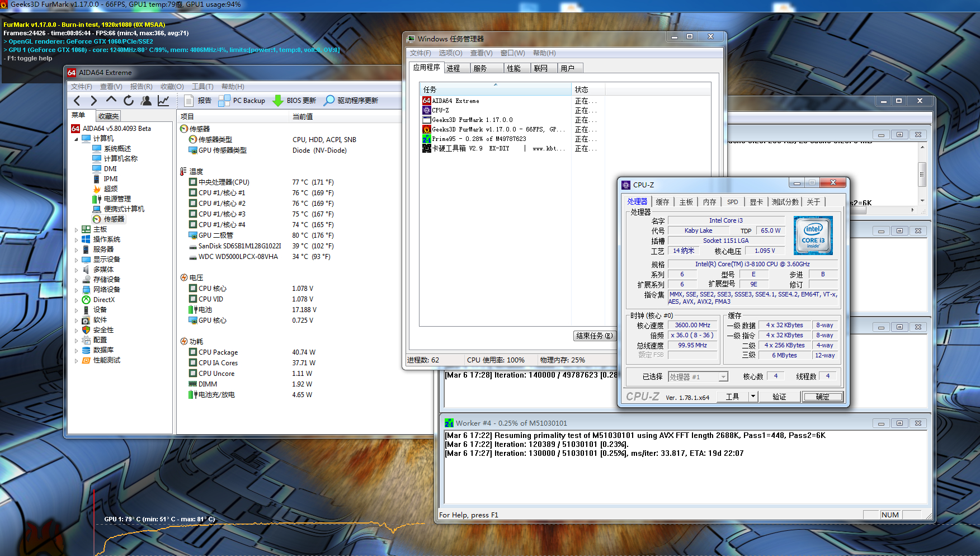Open the AIDA64 report wizard (报告)
The height and width of the screenshot is (556, 980).
tap(198, 101)
